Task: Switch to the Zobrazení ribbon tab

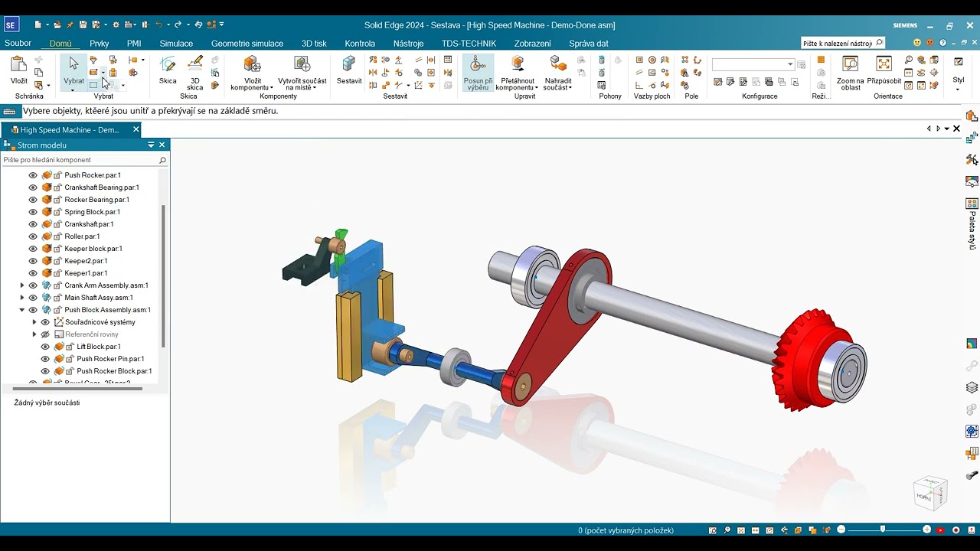Action: (532, 44)
